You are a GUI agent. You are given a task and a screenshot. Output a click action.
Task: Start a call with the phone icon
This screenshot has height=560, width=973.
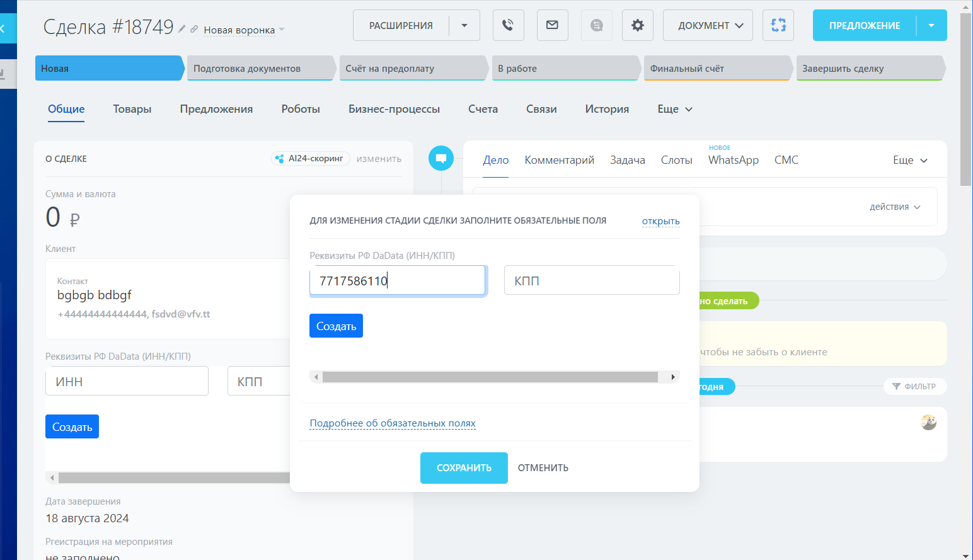coord(508,25)
